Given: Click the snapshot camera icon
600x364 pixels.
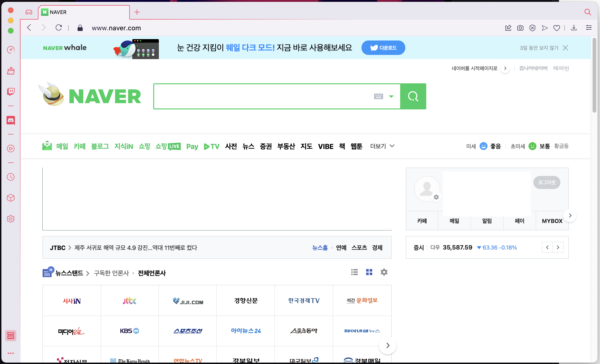Looking at the screenshot, I should point(520,28).
